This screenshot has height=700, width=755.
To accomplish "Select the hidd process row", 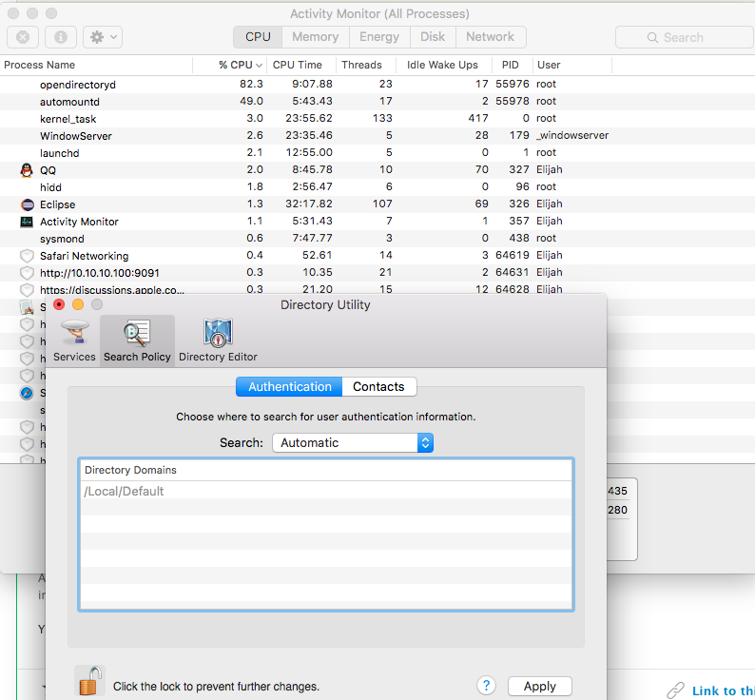I will (x=377, y=187).
